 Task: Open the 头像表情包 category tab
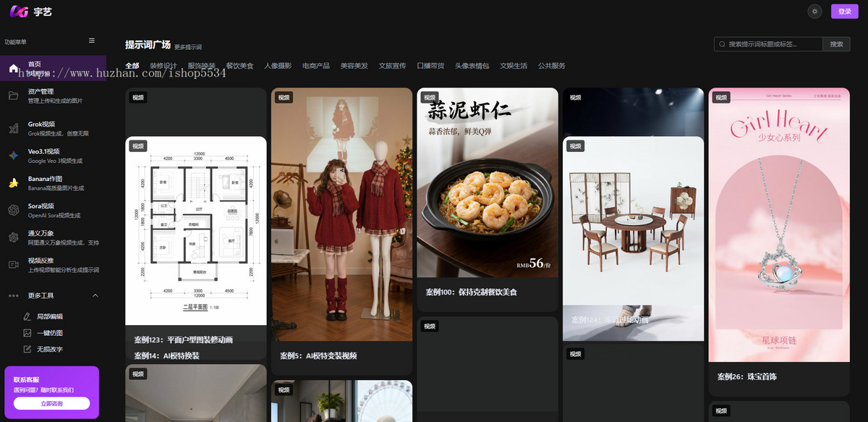[472, 66]
